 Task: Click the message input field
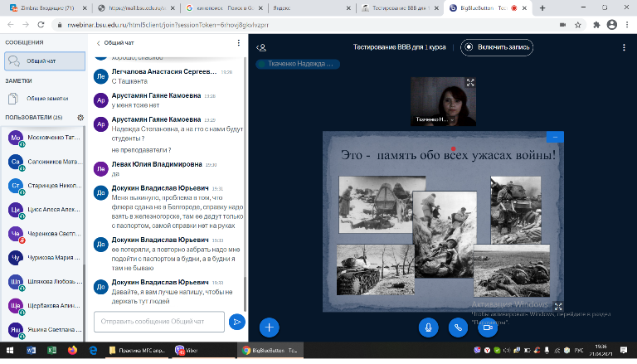160,321
